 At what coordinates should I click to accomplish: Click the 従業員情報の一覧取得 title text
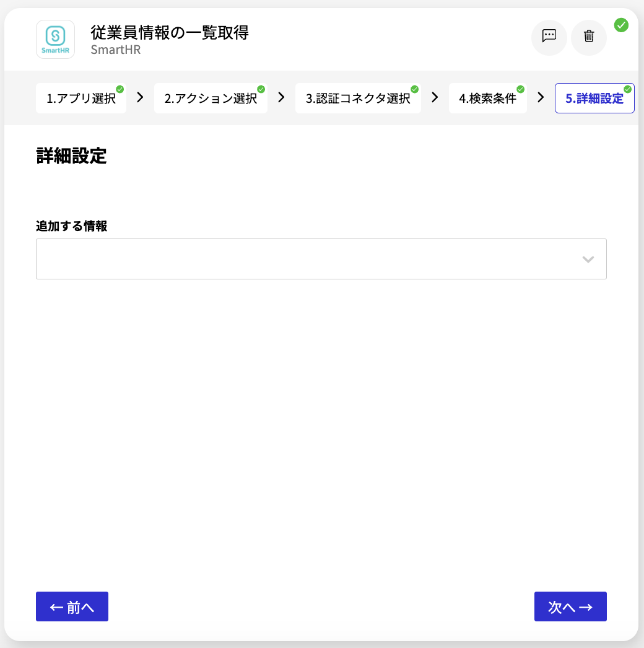[x=170, y=33]
